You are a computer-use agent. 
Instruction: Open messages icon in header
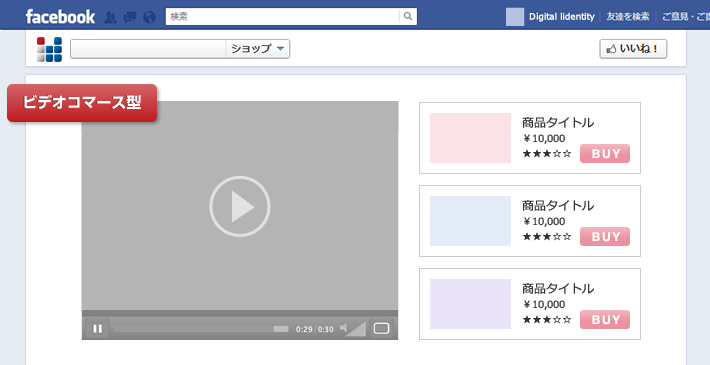point(130,17)
